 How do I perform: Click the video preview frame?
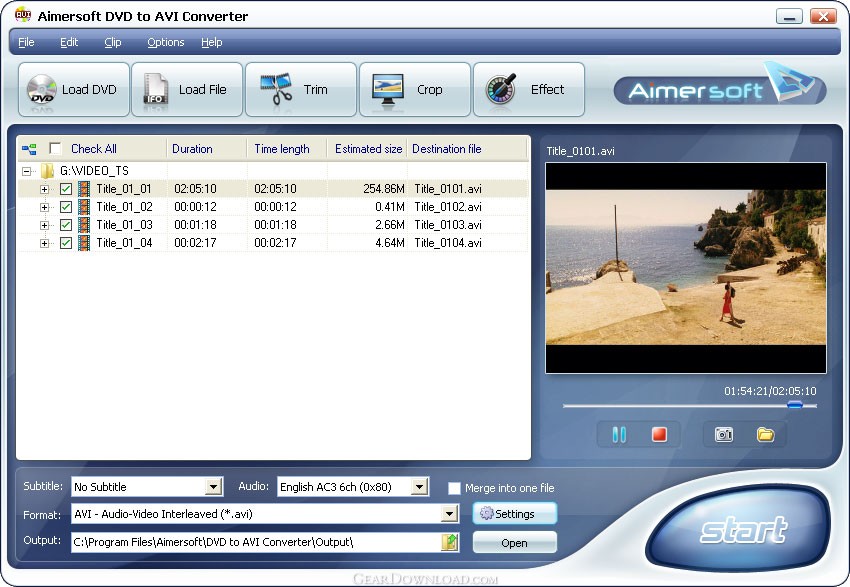pyautogui.click(x=686, y=268)
